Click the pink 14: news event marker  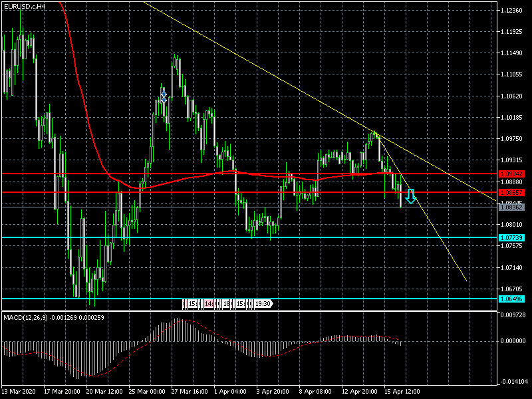pyautogui.click(x=208, y=304)
